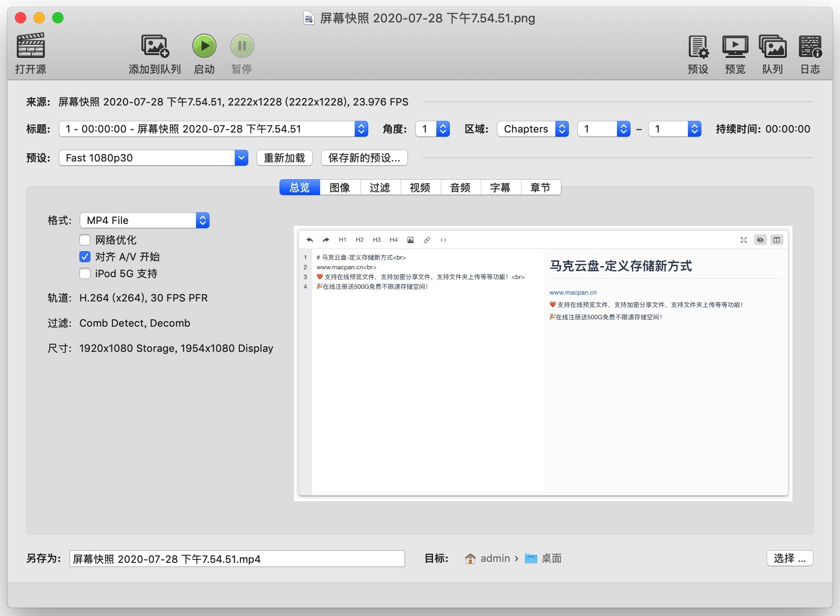Switch to the Picture (图像) tab
The height and width of the screenshot is (616, 840).
click(x=340, y=188)
